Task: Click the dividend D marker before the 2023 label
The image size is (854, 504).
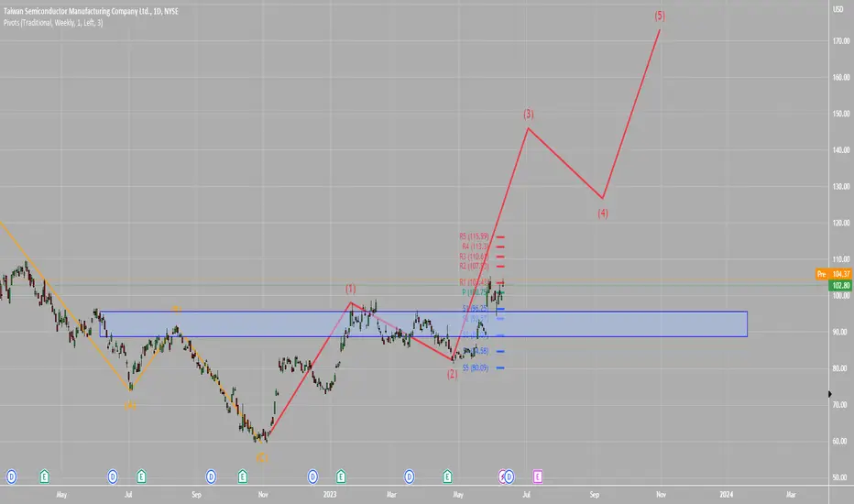Action: pos(312,477)
